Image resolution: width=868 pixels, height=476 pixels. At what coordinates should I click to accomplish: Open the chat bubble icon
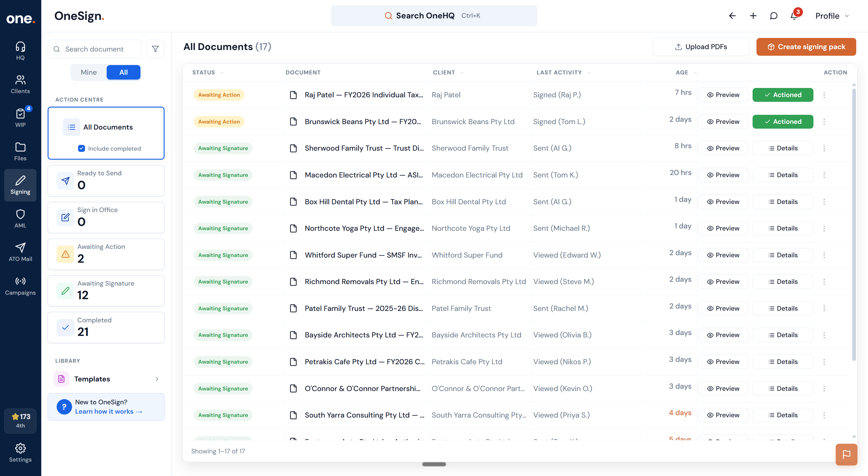click(774, 16)
